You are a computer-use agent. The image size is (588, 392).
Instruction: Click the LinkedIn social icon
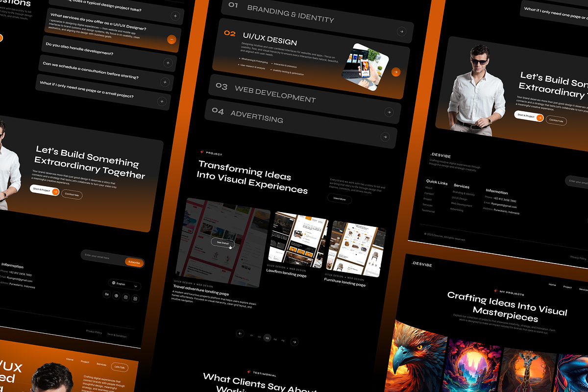135,298
